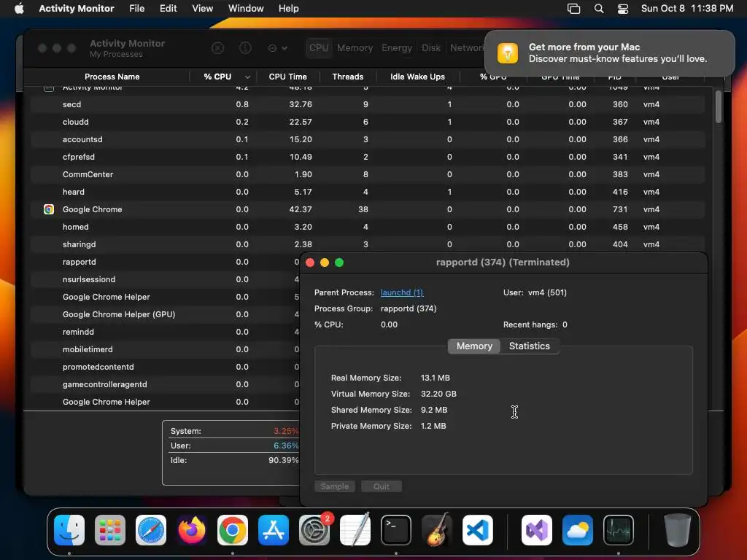
Task: Open Visual Studio Code from the Dock
Action: click(x=477, y=530)
